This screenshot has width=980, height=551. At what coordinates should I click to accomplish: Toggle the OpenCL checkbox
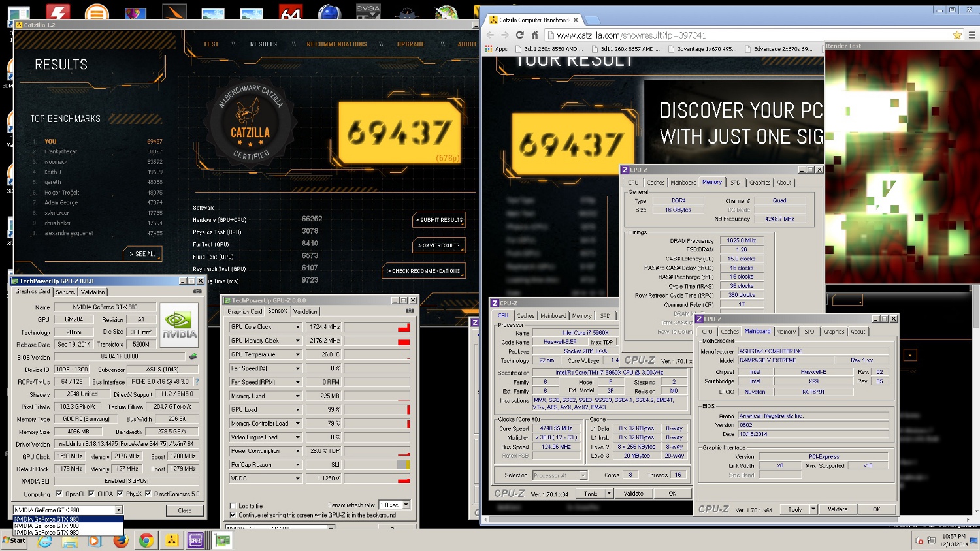pos(59,494)
